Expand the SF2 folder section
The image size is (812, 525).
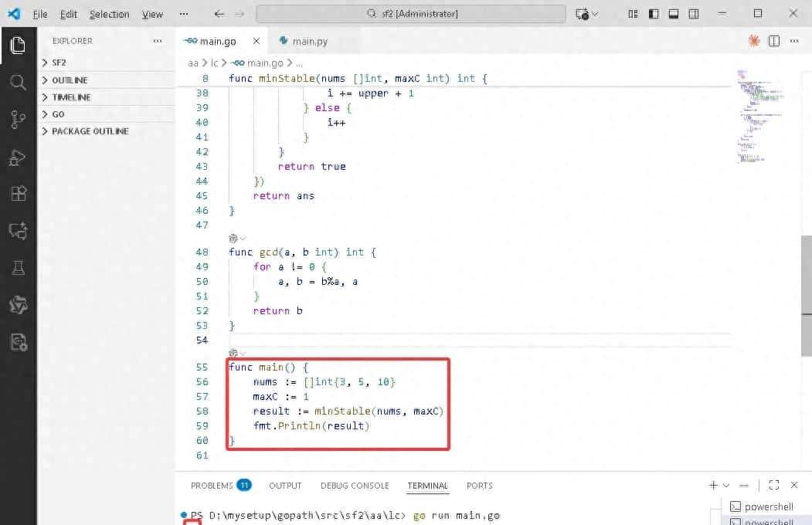tap(59, 63)
